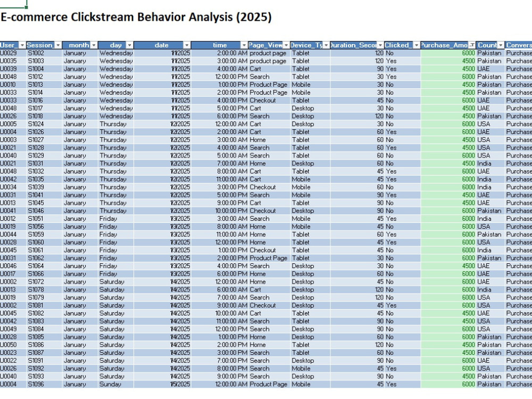Viewport: 532px width, 399px height.
Task: Select the session cell S1096
Action: click(45, 385)
